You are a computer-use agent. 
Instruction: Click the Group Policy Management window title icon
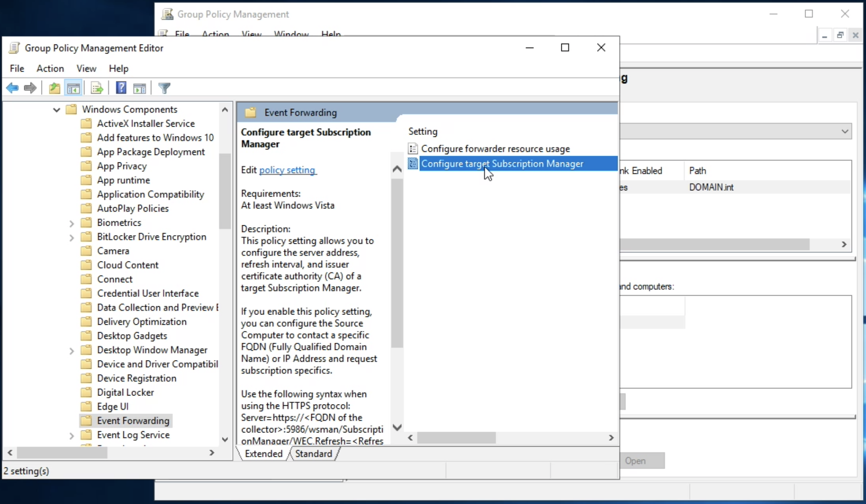167,14
